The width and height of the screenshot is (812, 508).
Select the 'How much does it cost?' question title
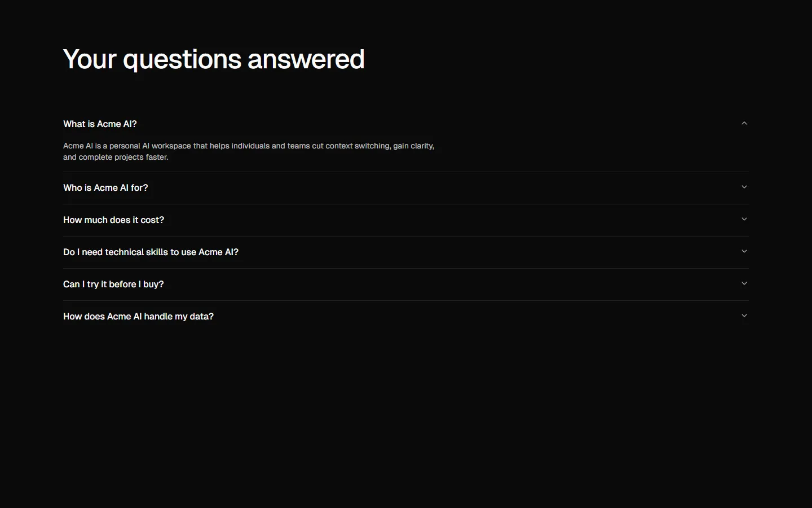(113, 220)
